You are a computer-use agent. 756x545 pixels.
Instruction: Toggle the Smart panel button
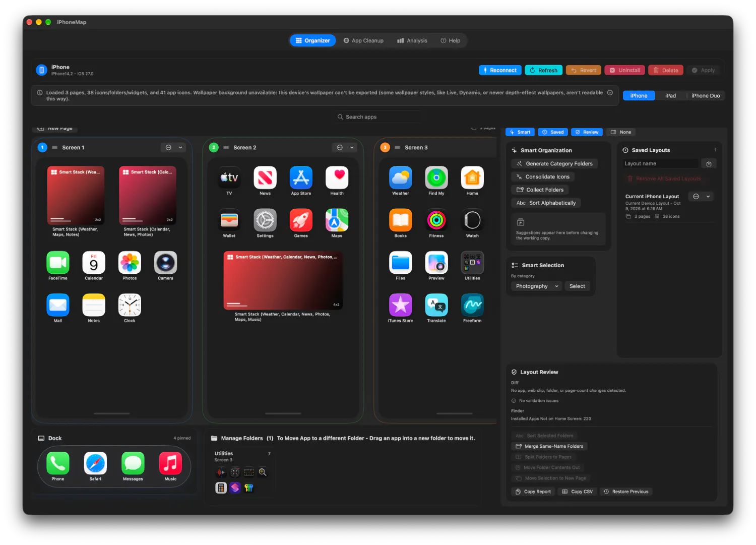pyautogui.click(x=520, y=132)
